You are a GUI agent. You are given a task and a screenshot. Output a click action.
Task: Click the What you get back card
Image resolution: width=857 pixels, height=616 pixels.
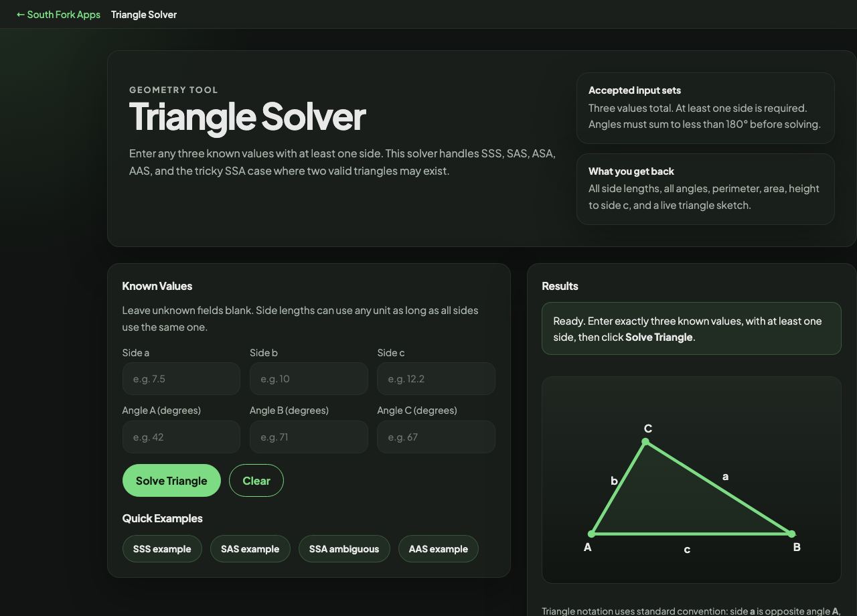705,189
